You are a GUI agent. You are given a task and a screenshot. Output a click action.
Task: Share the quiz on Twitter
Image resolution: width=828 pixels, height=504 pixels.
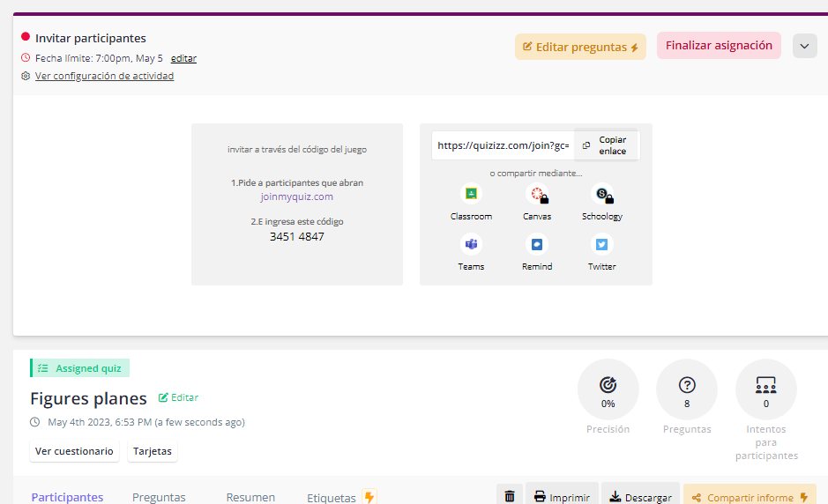pyautogui.click(x=601, y=245)
